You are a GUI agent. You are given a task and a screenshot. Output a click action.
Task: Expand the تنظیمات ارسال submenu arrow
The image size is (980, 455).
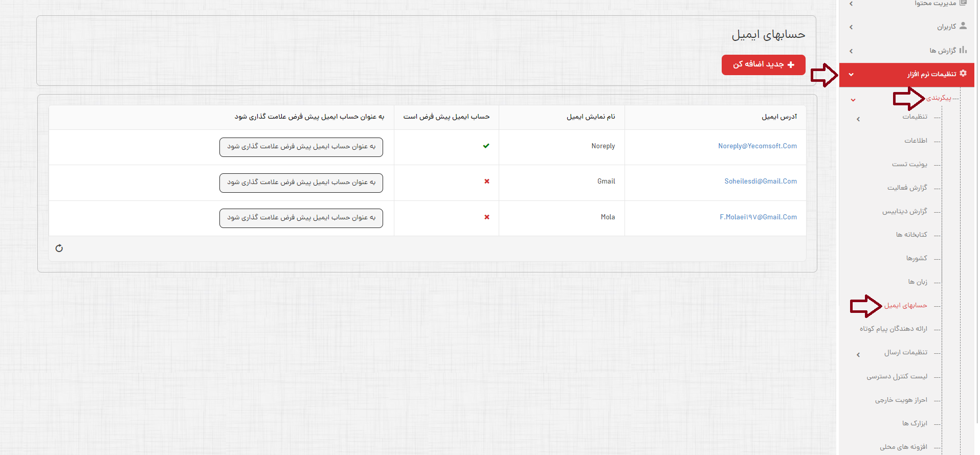pyautogui.click(x=858, y=355)
